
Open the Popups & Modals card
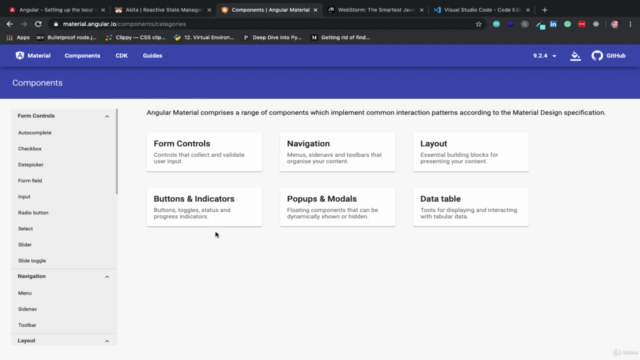coord(338,207)
